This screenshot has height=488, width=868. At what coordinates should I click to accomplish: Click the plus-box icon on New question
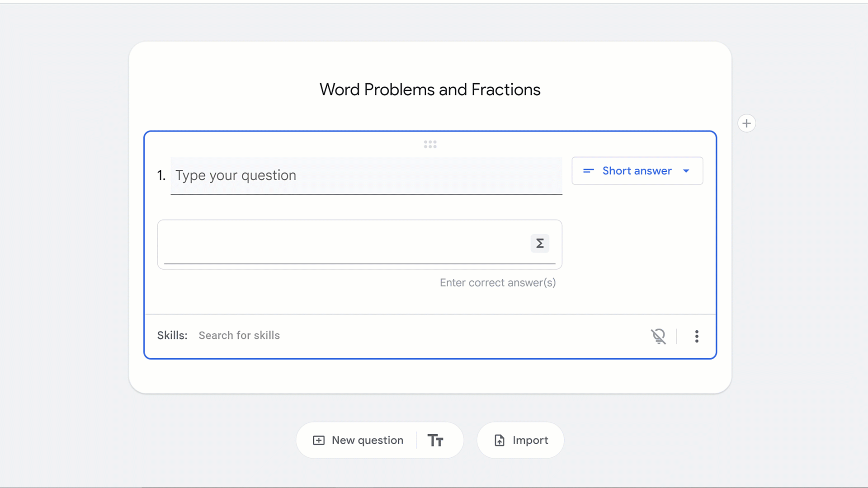click(x=319, y=440)
